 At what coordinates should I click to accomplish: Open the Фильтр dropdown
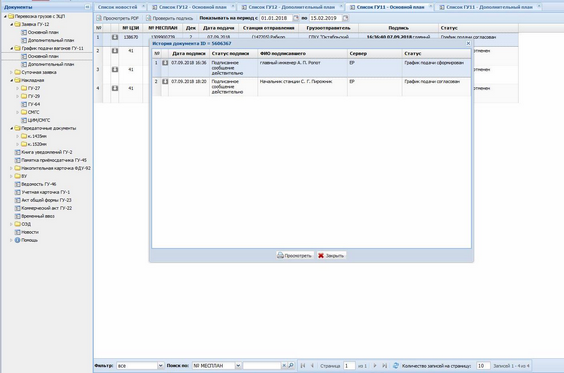pos(160,365)
